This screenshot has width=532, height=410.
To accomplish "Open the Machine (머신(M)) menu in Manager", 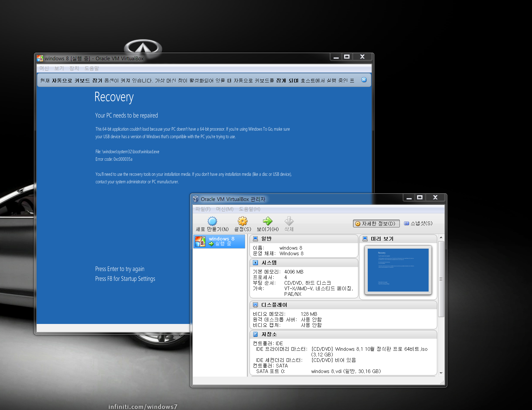I will pyautogui.click(x=225, y=209).
